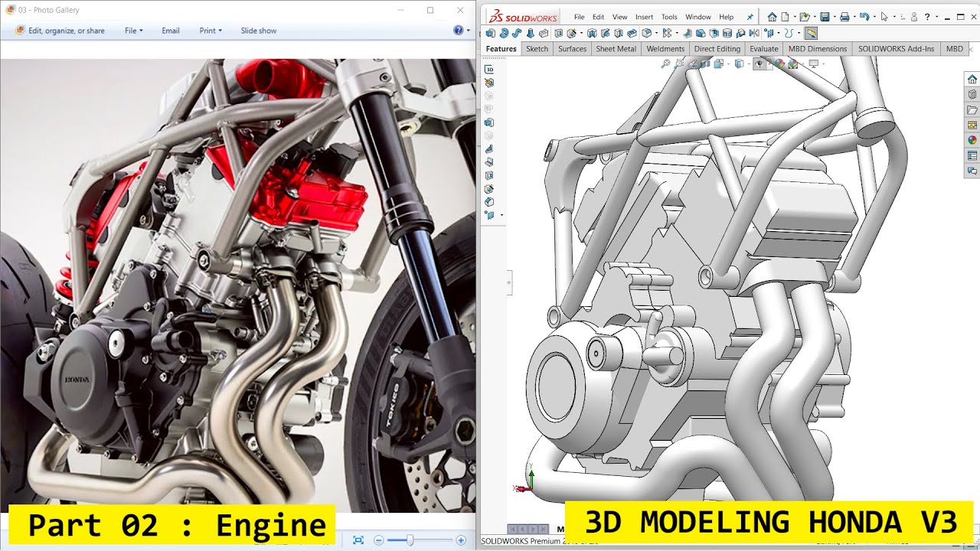Undo the last SolidWorks action
Viewport: 980px width, 551px height.
864,17
